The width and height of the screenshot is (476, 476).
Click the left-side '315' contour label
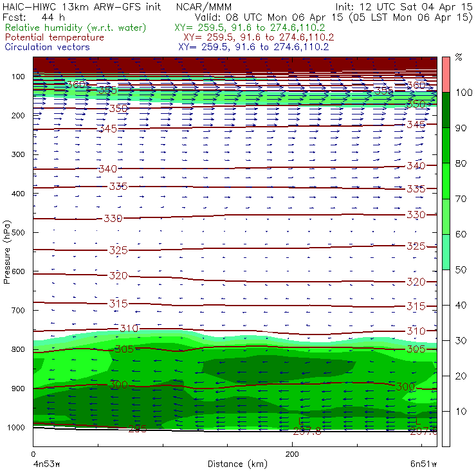point(118,303)
